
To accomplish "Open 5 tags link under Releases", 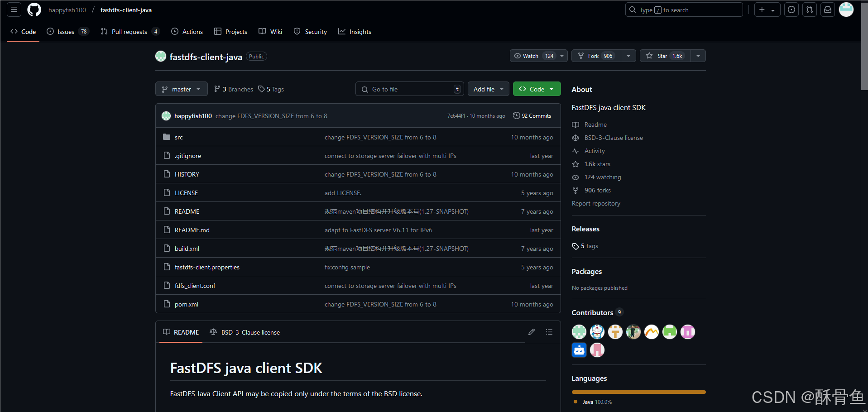I will point(585,246).
